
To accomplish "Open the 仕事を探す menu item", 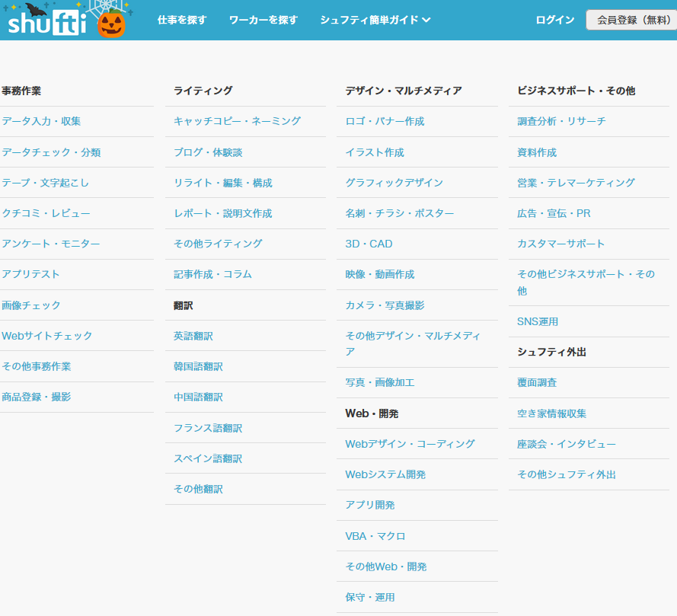I will click(x=182, y=20).
